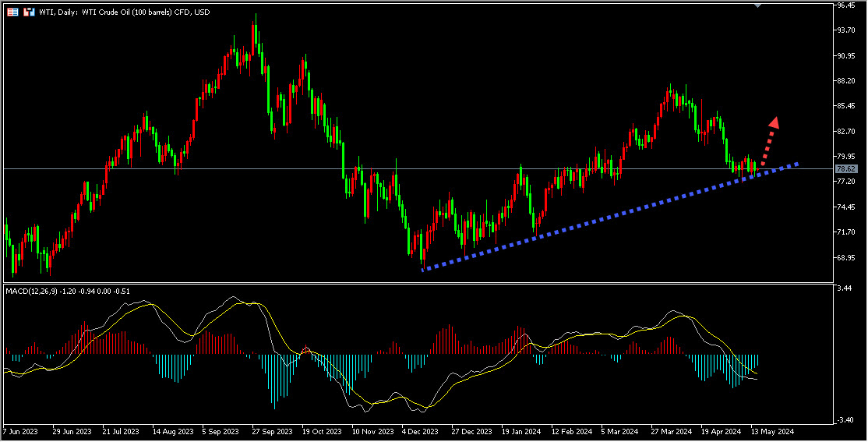Click the 78.62 current price tag
The height and width of the screenshot is (442, 868).
846,168
